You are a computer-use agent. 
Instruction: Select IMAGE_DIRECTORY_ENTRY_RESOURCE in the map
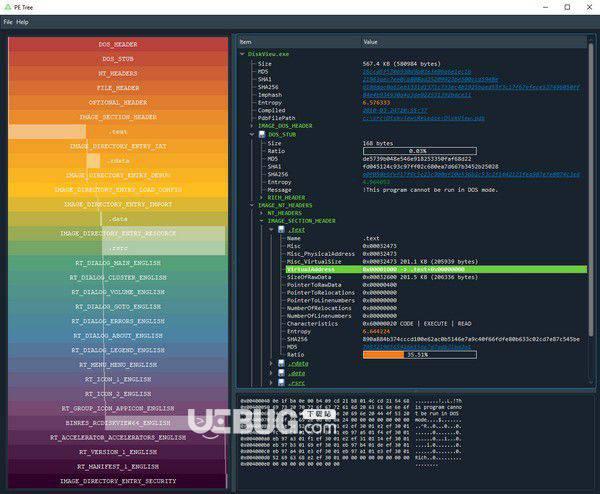(118, 233)
